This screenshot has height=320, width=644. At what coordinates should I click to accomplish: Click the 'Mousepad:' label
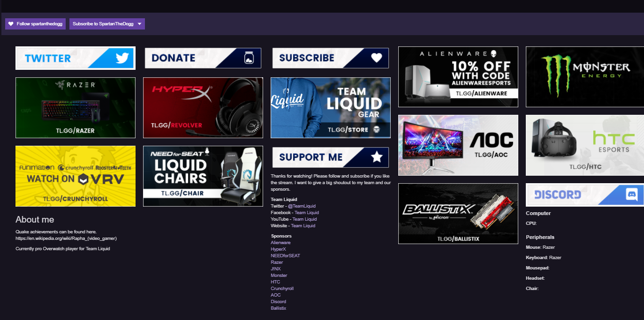[538, 268]
